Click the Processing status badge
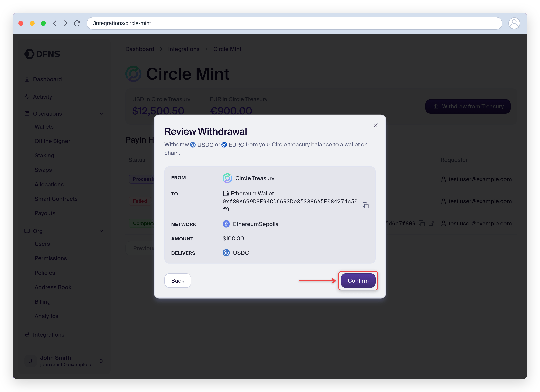Image resolution: width=540 pixels, height=392 pixels. (142, 179)
